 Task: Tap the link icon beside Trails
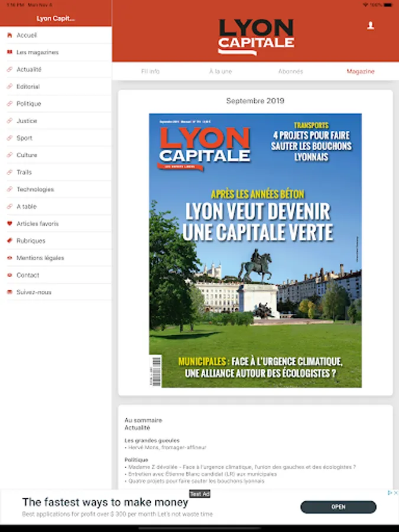click(9, 172)
